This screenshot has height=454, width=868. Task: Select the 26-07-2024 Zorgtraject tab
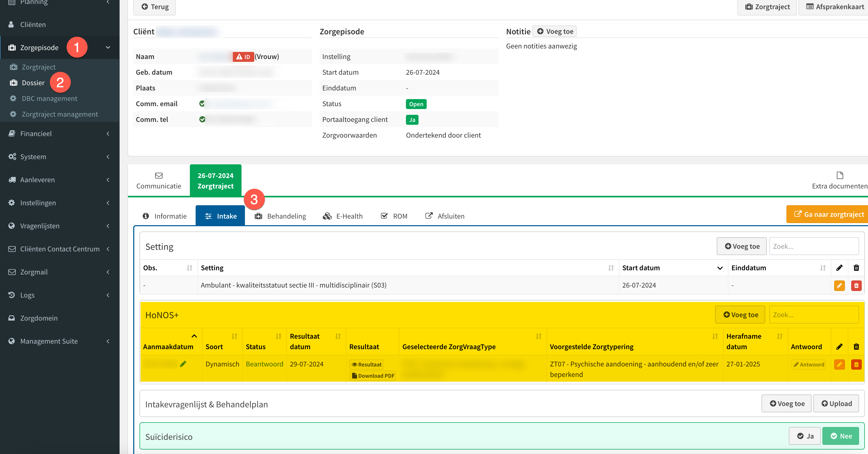[216, 181]
